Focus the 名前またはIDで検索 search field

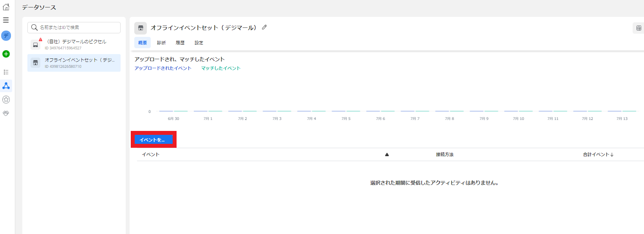[x=74, y=27]
